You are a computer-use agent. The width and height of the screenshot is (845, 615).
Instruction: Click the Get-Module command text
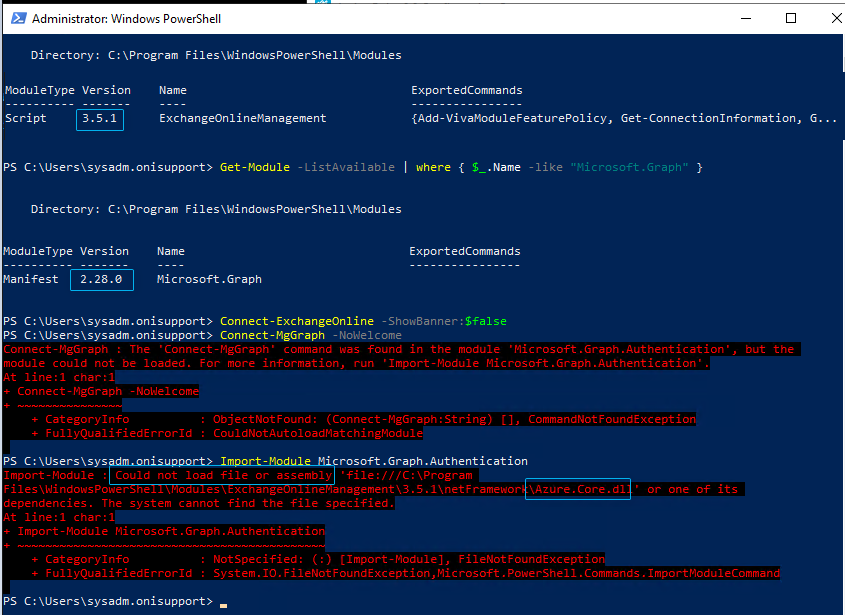tap(254, 167)
